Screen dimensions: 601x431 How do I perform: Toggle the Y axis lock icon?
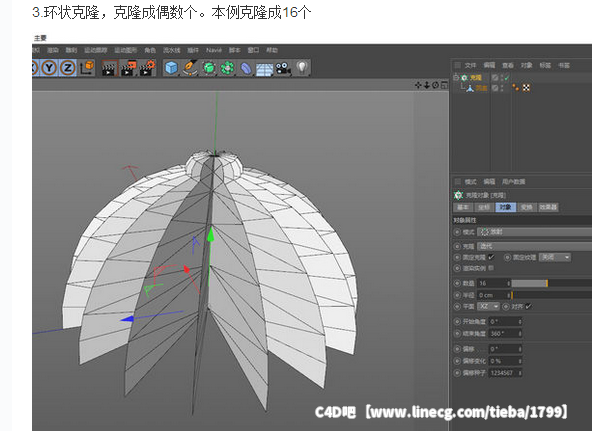(x=50, y=68)
